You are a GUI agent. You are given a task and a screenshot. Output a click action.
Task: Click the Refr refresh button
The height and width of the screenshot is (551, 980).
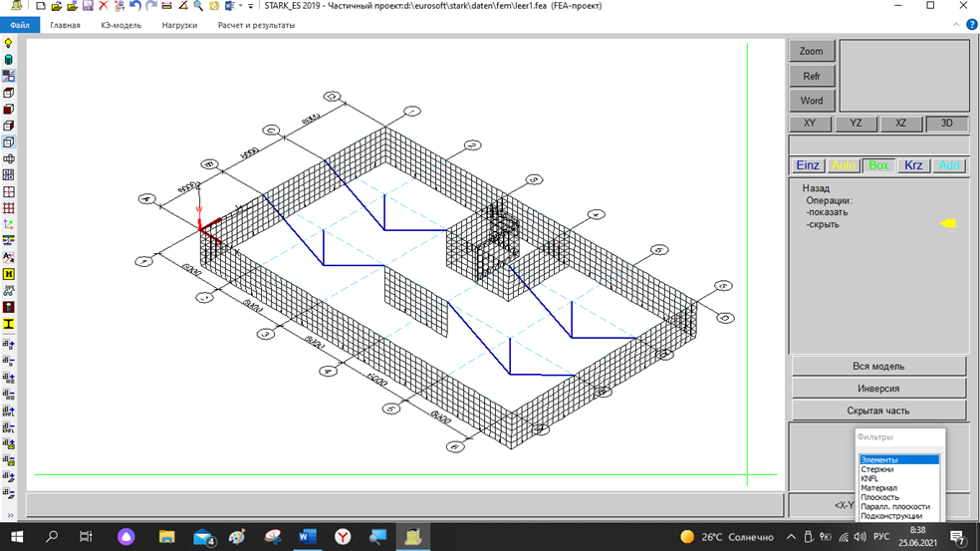click(812, 77)
